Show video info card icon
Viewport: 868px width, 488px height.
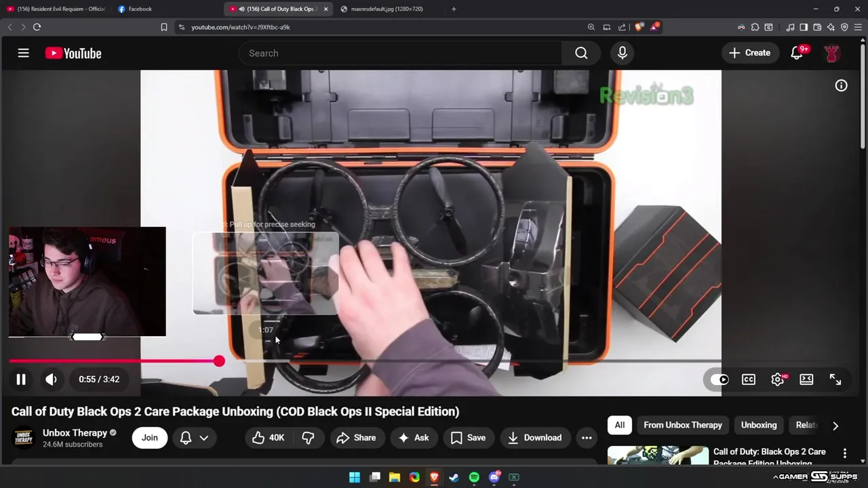pyautogui.click(x=841, y=85)
